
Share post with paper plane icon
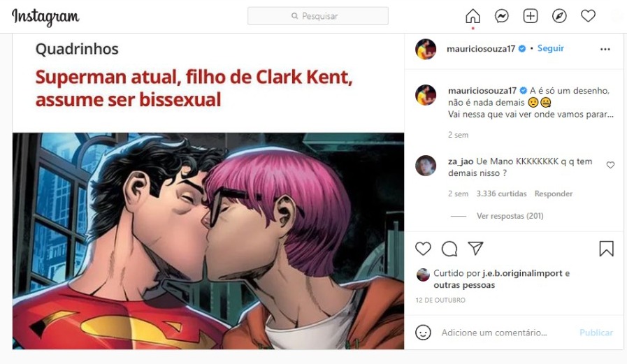(x=476, y=249)
